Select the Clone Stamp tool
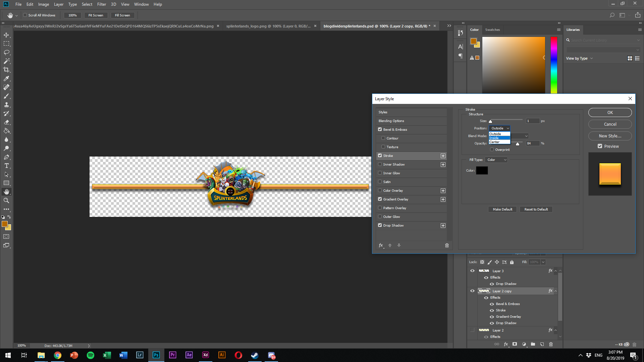Screen dimensions: 644x362 click(x=6, y=105)
